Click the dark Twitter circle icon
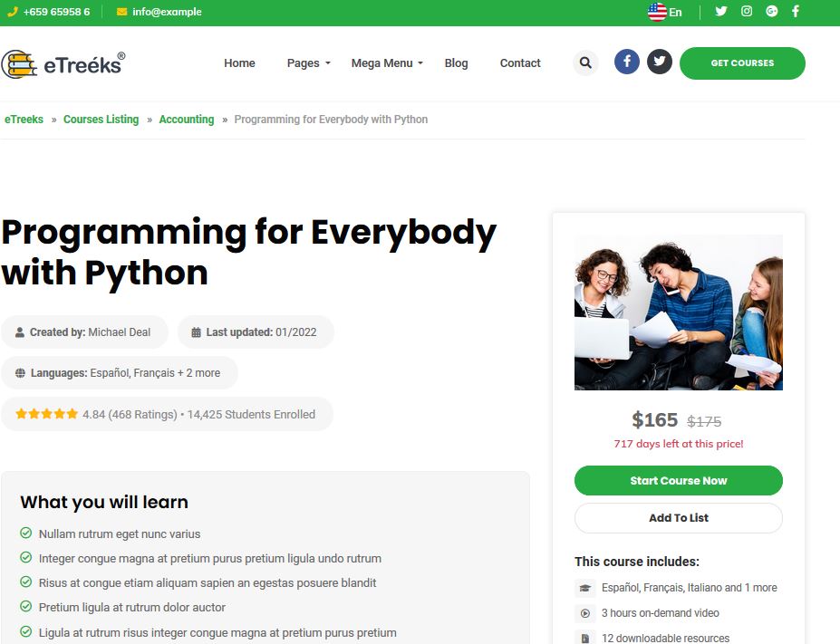The image size is (840, 644). [660, 62]
